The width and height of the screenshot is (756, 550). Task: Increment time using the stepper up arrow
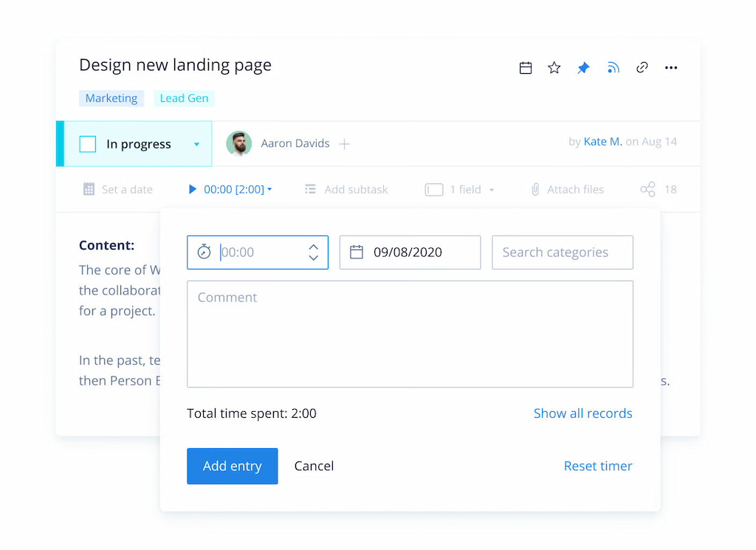[313, 247]
